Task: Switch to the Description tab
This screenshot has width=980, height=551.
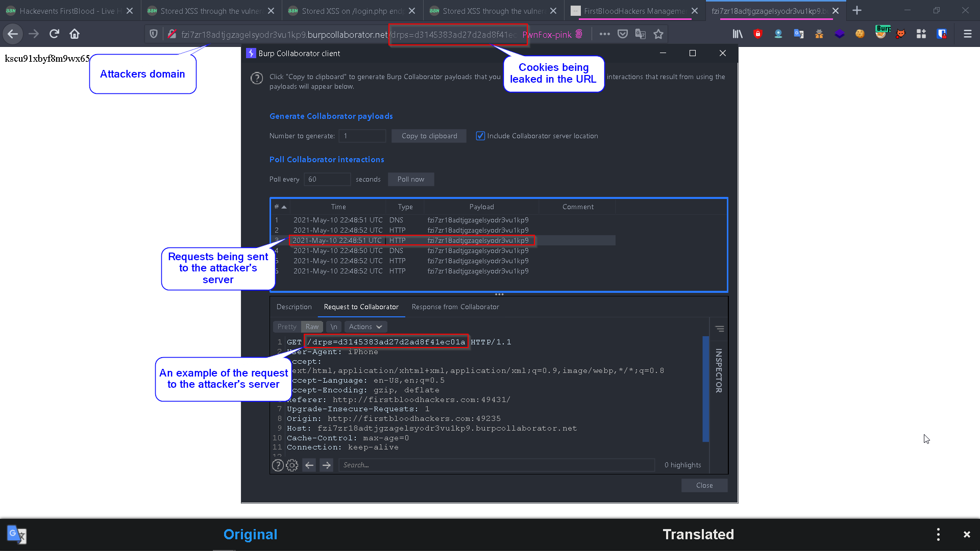Action: [x=294, y=307]
